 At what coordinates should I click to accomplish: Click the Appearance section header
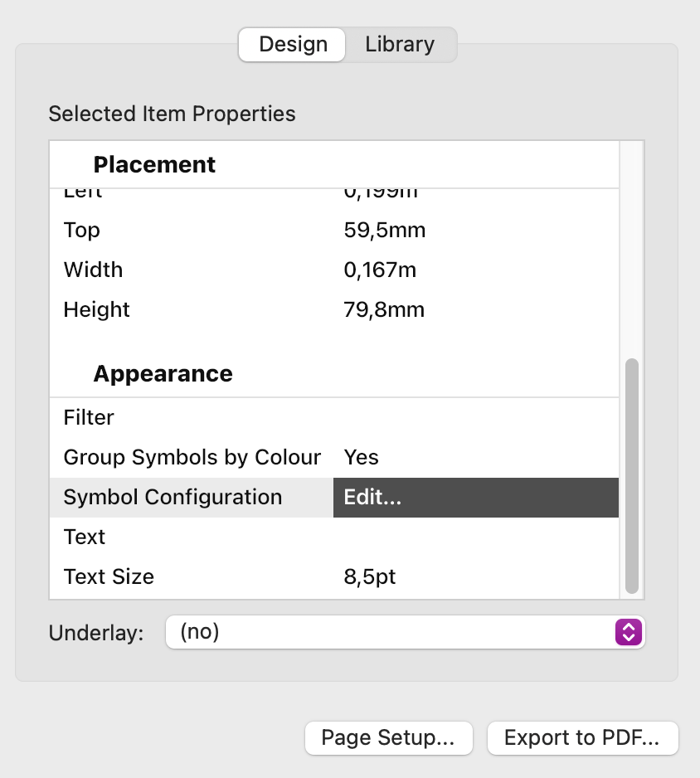tap(163, 374)
